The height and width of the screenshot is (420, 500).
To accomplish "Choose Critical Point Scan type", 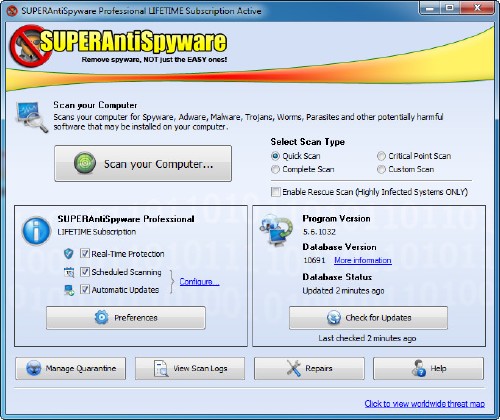I will pyautogui.click(x=381, y=156).
